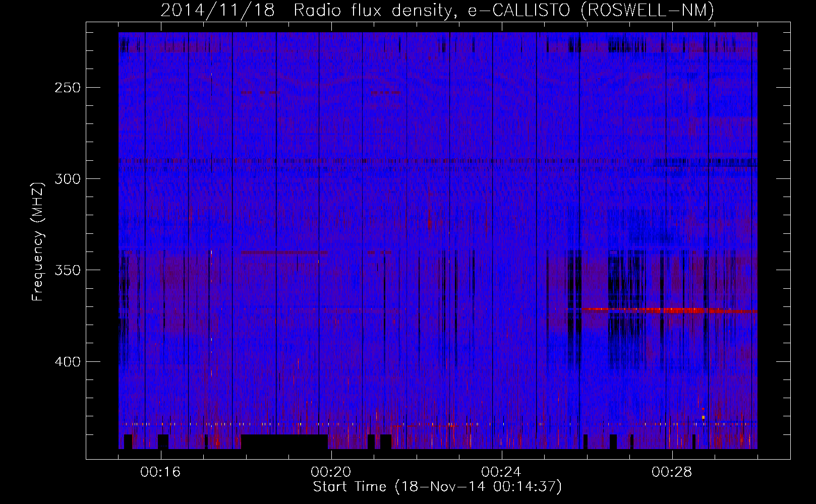The image size is (816, 504).
Task: Click the 00:16 time tick label
Action: [160, 472]
